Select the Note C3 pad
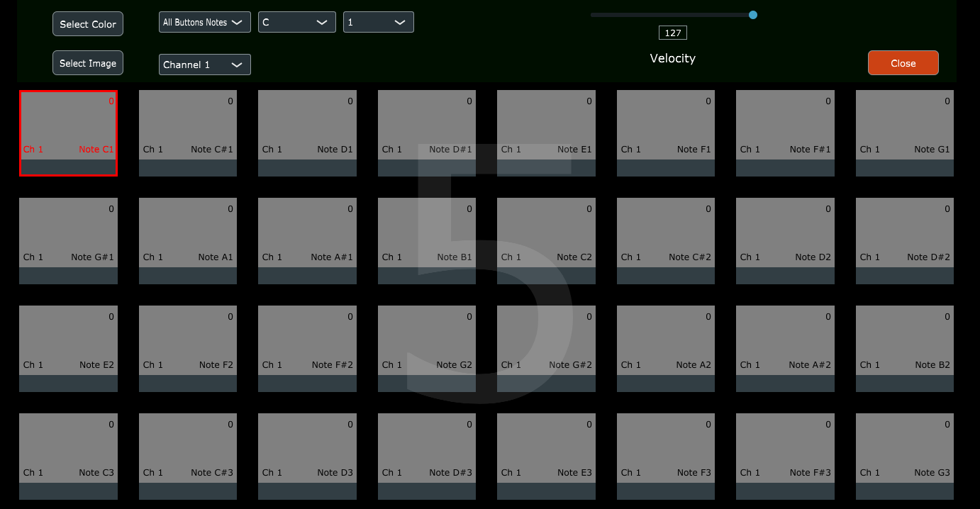 (x=68, y=457)
